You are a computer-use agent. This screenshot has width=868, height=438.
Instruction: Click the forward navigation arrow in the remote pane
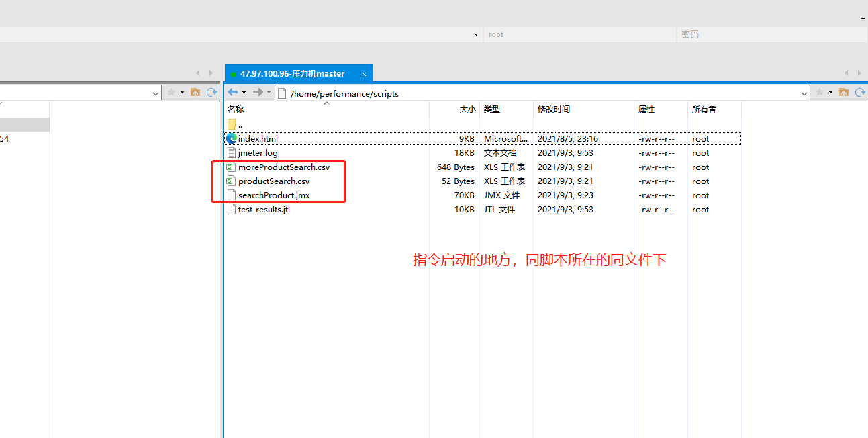[x=257, y=92]
